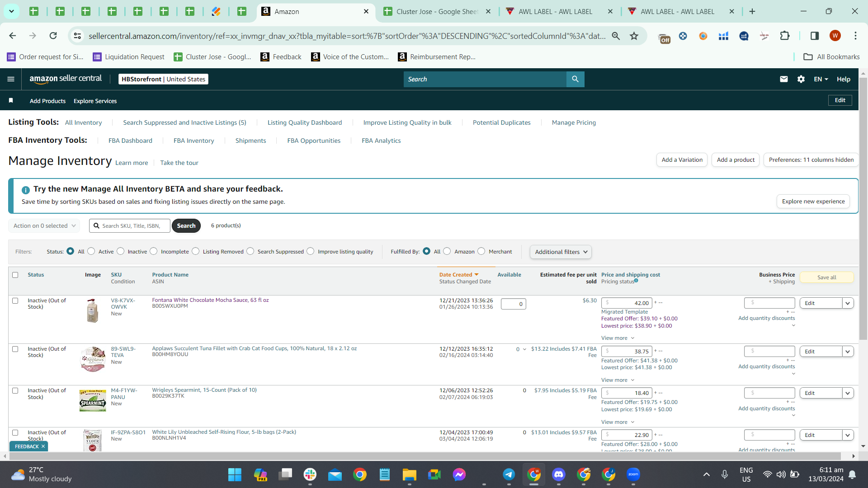Go back with the browser back arrow

13,36
